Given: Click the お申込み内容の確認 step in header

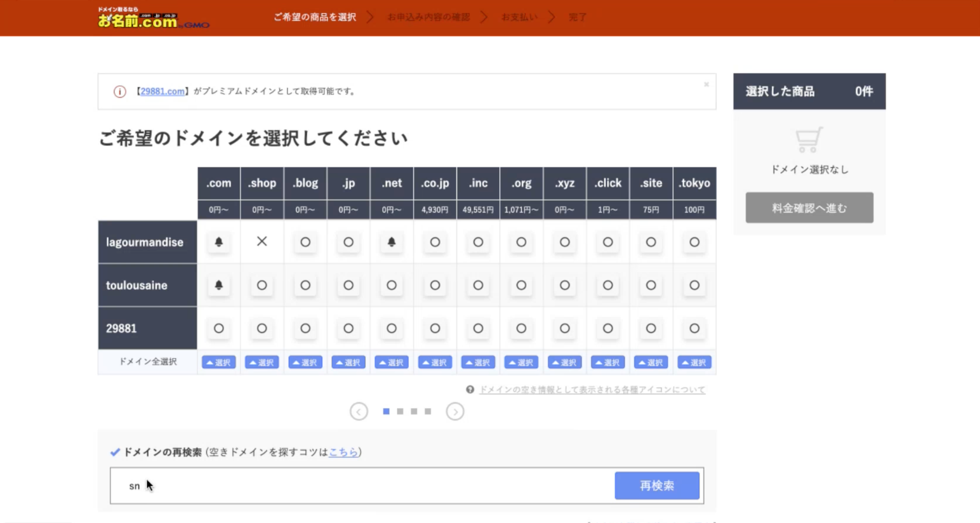Looking at the screenshot, I should click(428, 17).
